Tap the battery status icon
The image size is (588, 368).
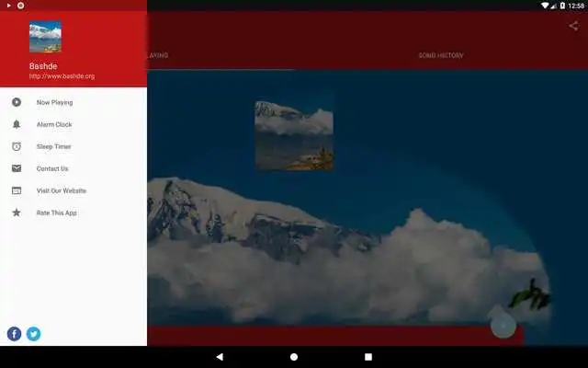pyautogui.click(x=562, y=6)
